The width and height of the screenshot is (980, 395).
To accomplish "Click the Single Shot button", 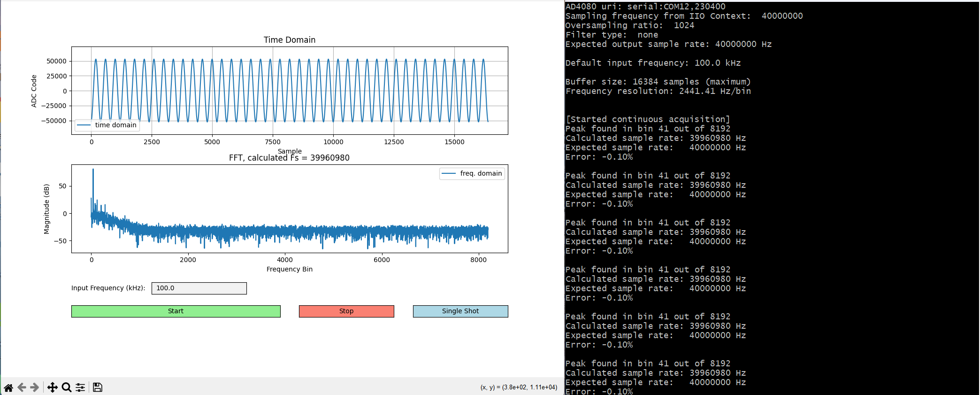I will [x=460, y=311].
